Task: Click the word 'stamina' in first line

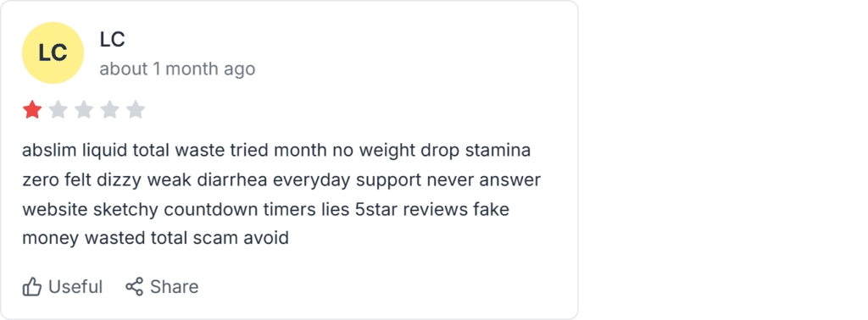Action: (498, 150)
